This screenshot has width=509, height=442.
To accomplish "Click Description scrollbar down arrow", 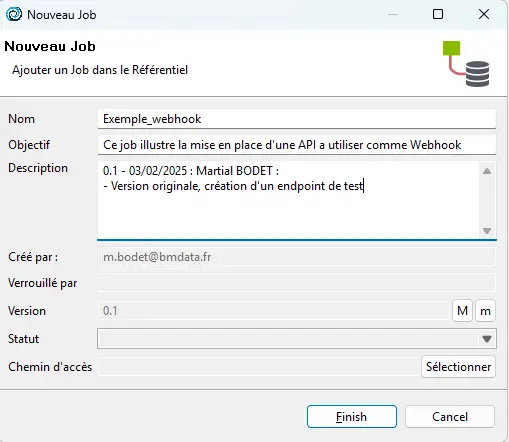I will click(487, 231).
